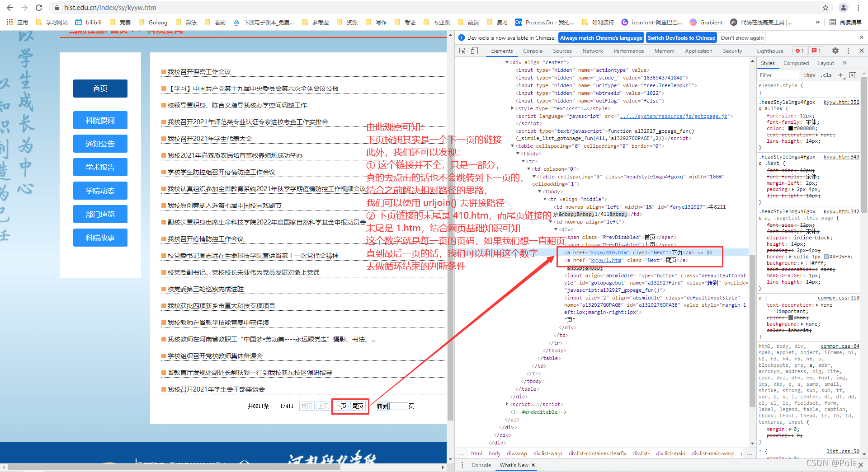The width and height of the screenshot is (868, 472).
Task: Switch to the Network panel tab
Action: pyautogui.click(x=592, y=51)
